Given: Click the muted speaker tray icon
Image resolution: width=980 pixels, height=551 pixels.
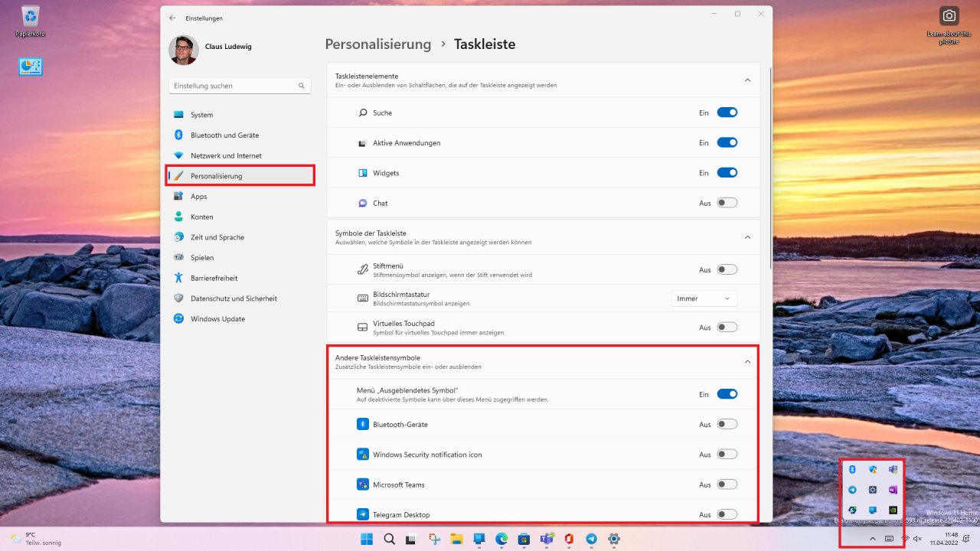Looking at the screenshot, I should click(917, 539).
